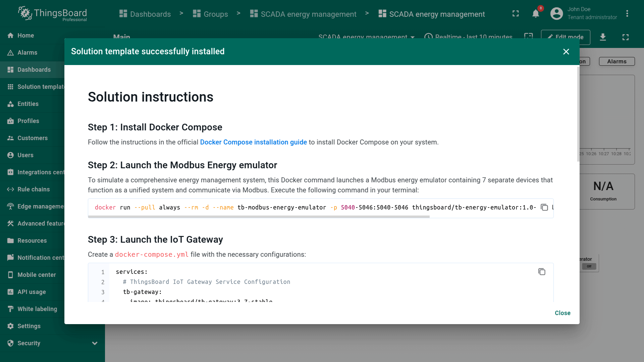Click the command block horizontal scrollbar

pyautogui.click(x=258, y=217)
